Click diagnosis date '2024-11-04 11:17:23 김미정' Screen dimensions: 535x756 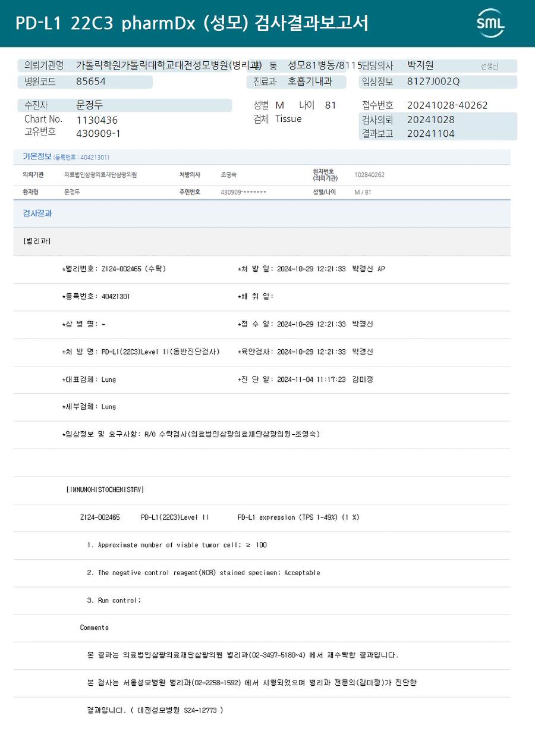[x=325, y=379]
